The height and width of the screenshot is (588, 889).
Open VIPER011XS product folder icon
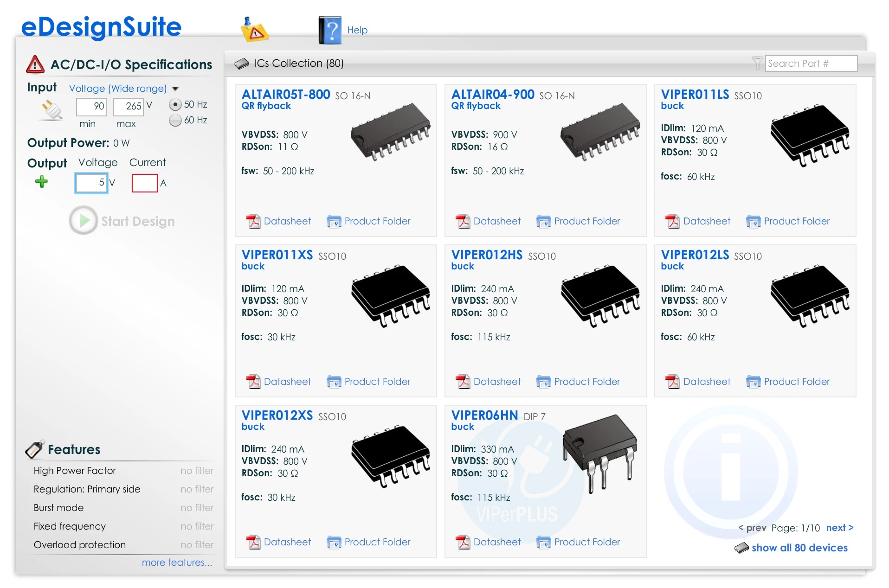[x=334, y=382]
